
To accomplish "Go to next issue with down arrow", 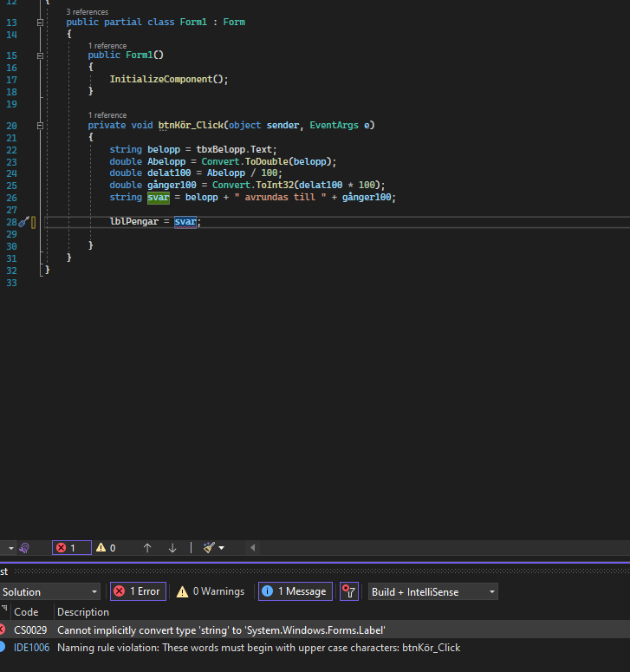I will tap(172, 548).
